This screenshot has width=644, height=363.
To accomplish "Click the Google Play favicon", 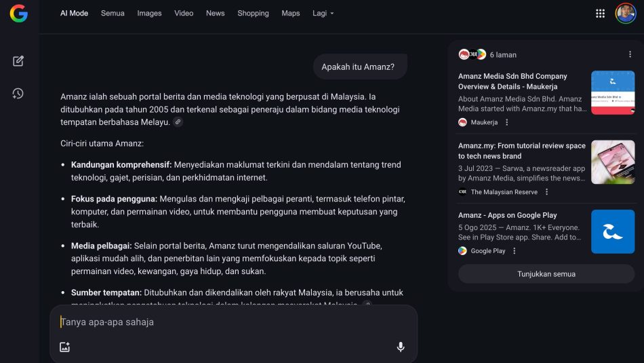I will click(x=462, y=251).
